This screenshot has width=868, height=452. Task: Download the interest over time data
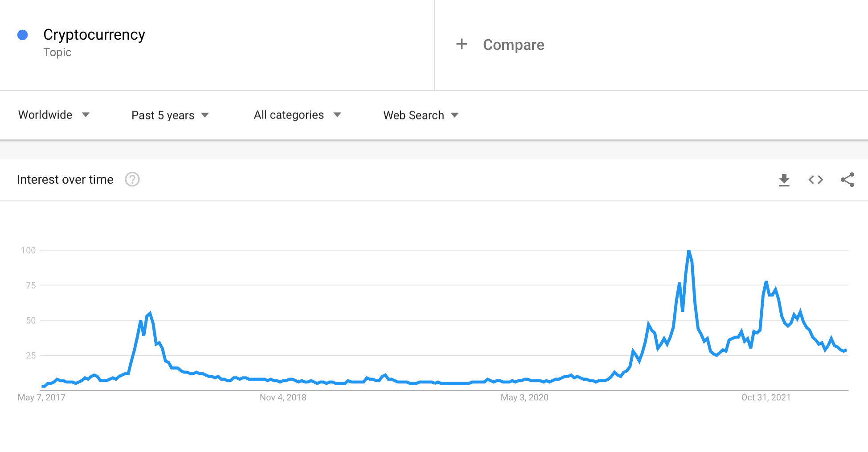(x=784, y=180)
